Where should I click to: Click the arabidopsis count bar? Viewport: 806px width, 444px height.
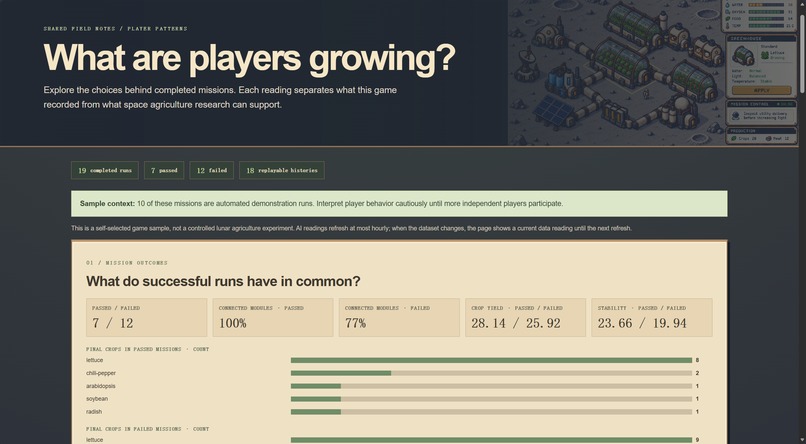point(491,386)
